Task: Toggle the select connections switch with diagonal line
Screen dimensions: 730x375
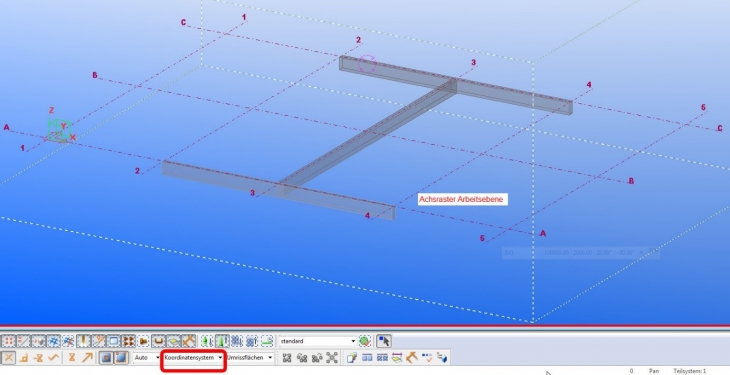Action: coord(23,341)
